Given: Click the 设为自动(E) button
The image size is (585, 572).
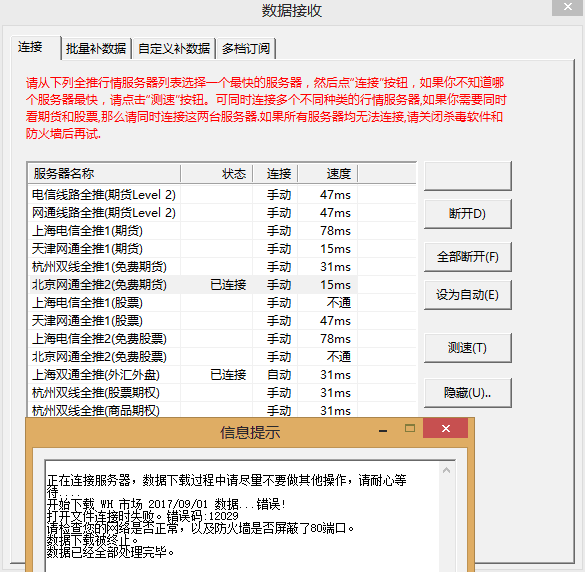Looking at the screenshot, I should coord(467,295).
